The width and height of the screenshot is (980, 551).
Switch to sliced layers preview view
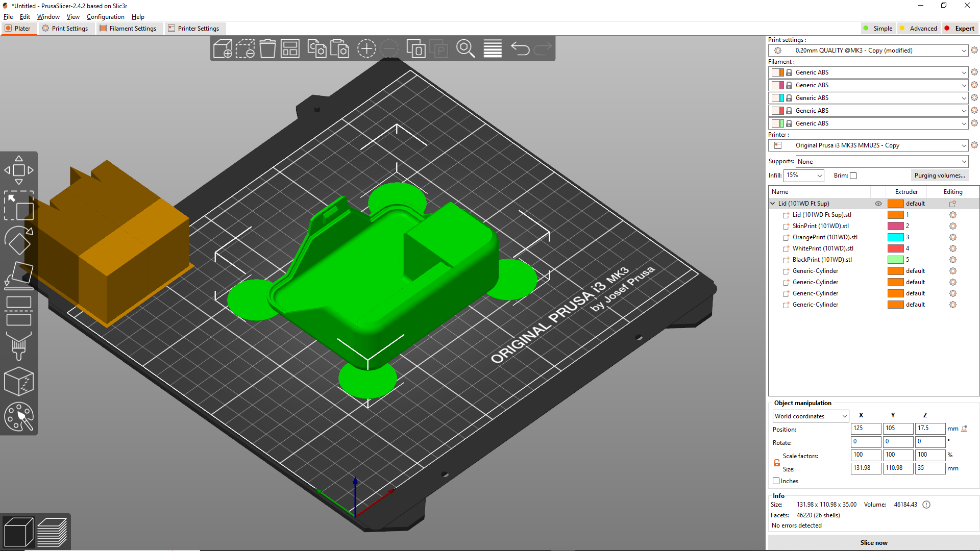(52, 532)
